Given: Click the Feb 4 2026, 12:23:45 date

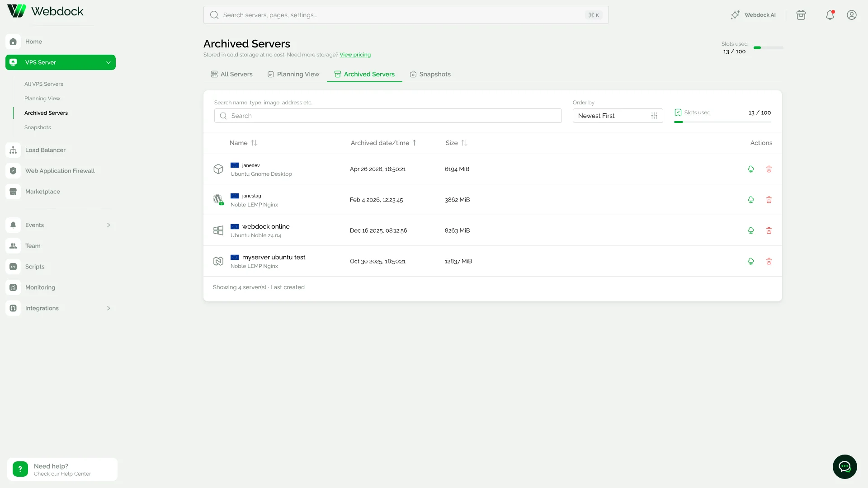Looking at the screenshot, I should [376, 200].
